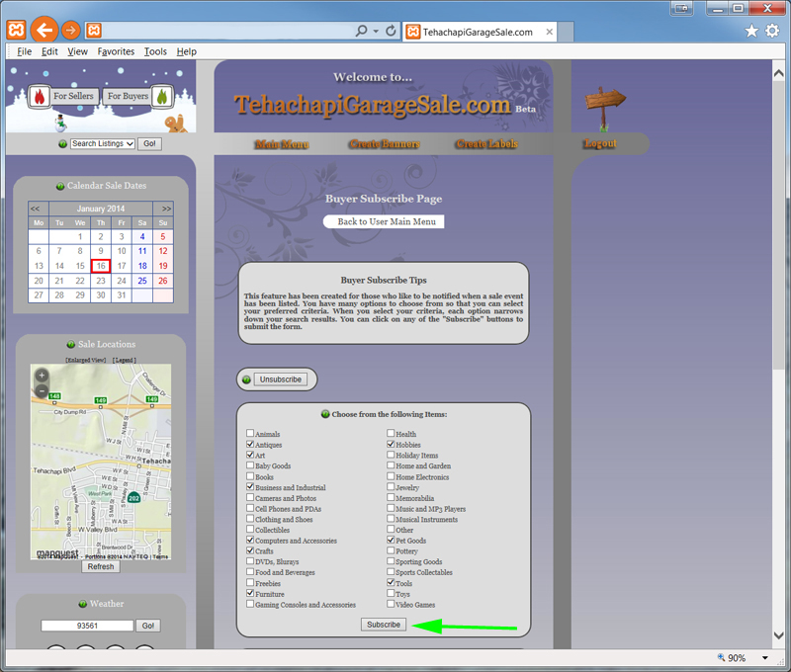Open the zoom level dropdown arrow
Image resolution: width=791 pixels, height=672 pixels.
[x=764, y=658]
